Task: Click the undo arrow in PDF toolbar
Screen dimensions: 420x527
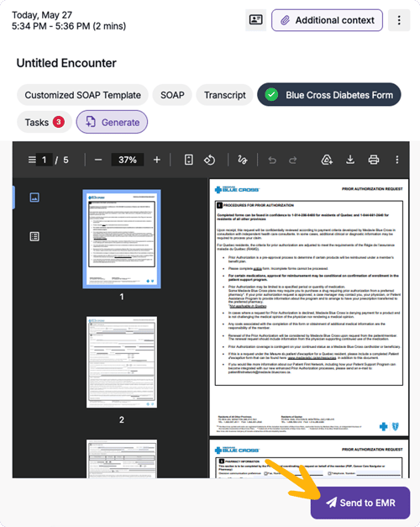Action: [272, 160]
